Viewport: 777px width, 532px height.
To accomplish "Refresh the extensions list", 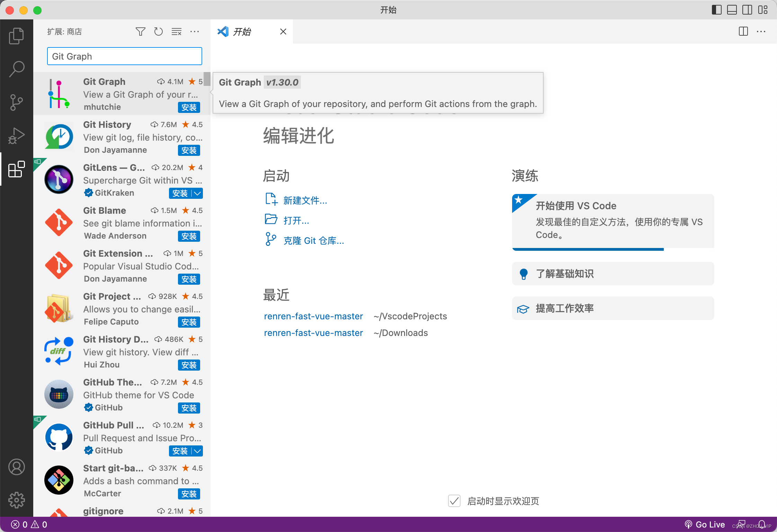I will pos(158,32).
